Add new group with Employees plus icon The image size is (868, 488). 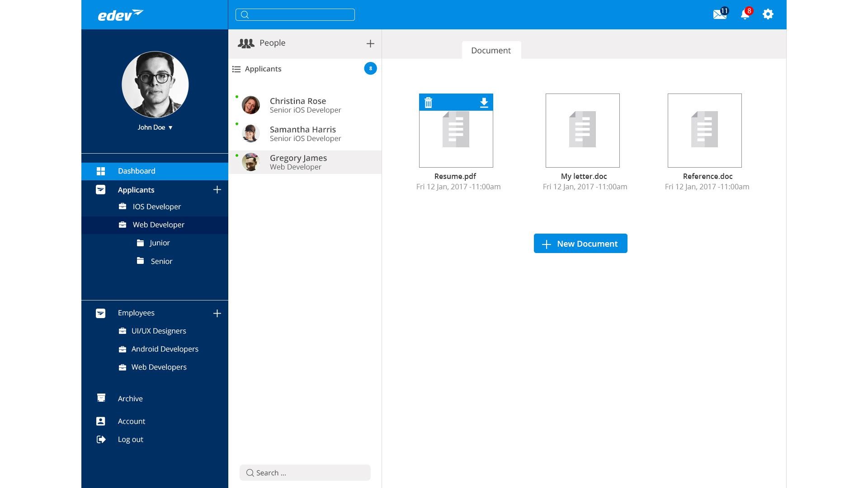pyautogui.click(x=217, y=313)
